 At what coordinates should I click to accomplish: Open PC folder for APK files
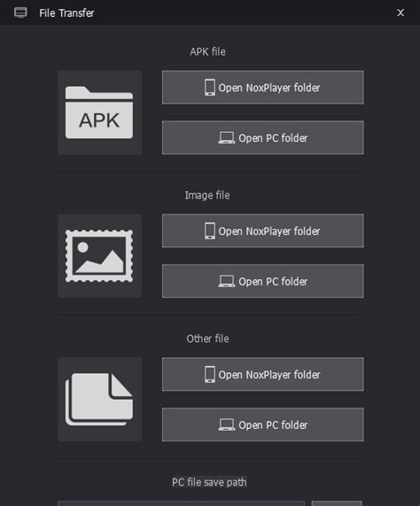(x=263, y=137)
